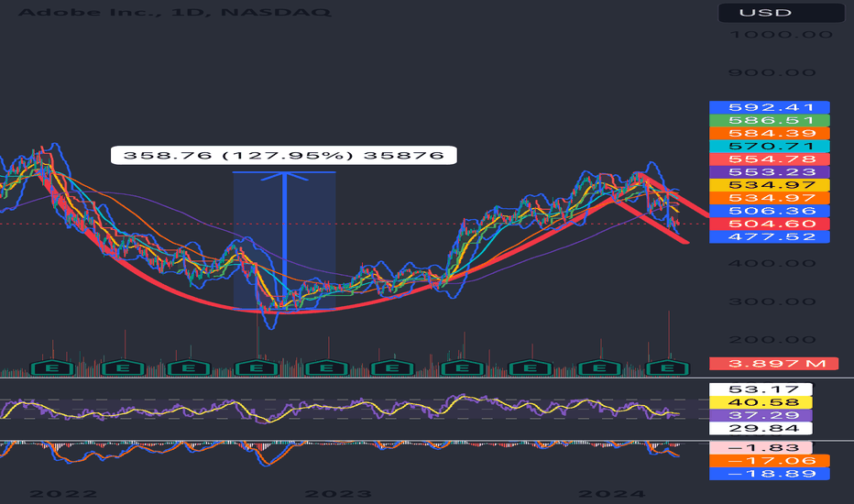Click the 400.00 price axis label
The height and width of the screenshot is (504, 854).
(772, 263)
